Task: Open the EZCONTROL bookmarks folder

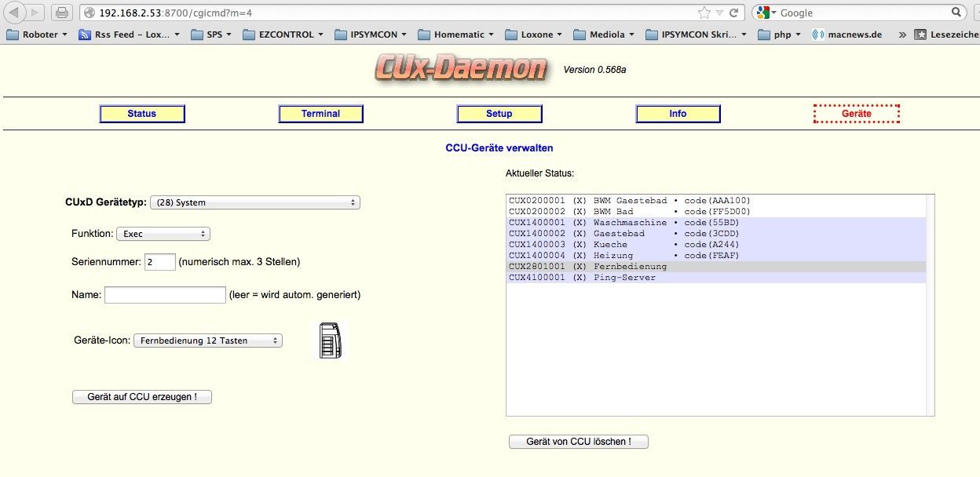Action: click(x=283, y=35)
